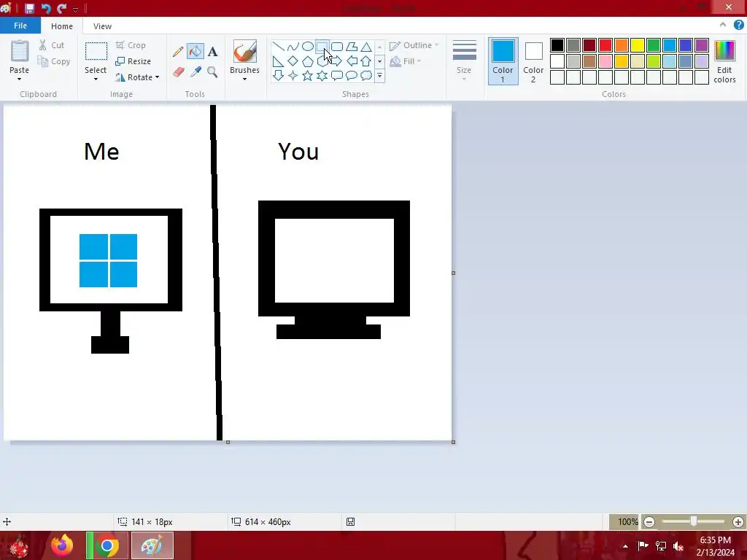
Task: Choose the Curve shape
Action: [x=293, y=47]
